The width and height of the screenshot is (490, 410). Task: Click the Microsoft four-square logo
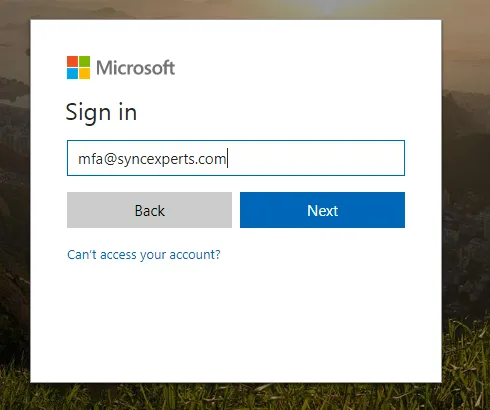click(x=78, y=67)
